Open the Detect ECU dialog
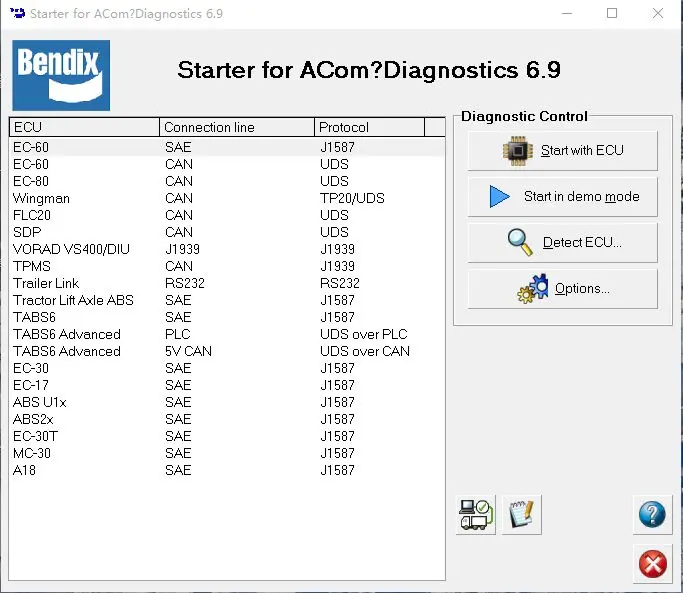The image size is (683, 593). [562, 243]
